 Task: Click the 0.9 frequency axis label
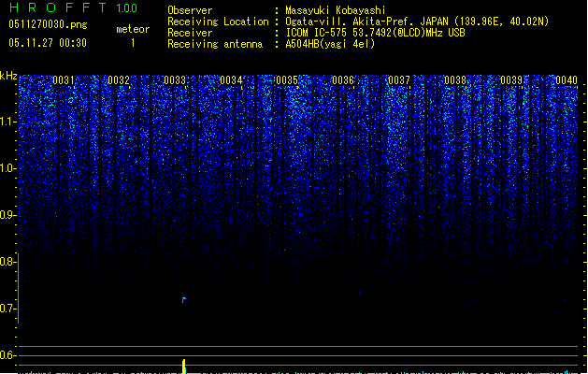pyautogui.click(x=7, y=215)
